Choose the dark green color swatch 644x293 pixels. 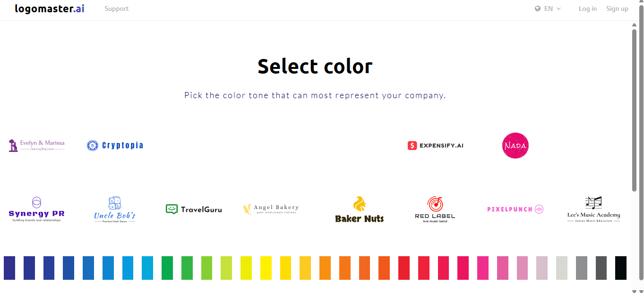point(167,268)
